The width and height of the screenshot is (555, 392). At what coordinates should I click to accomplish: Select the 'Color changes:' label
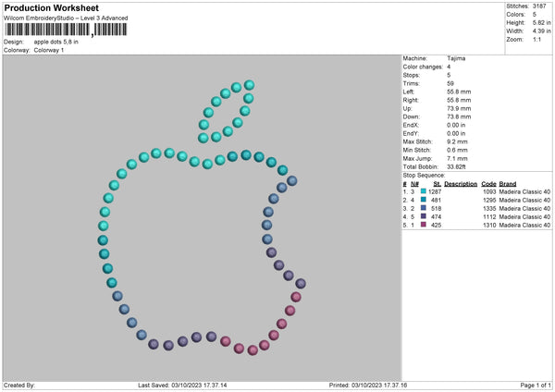(423, 67)
